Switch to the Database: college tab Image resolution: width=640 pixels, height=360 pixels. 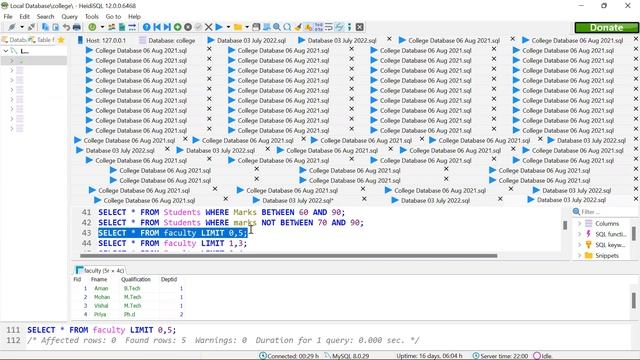pos(167,40)
